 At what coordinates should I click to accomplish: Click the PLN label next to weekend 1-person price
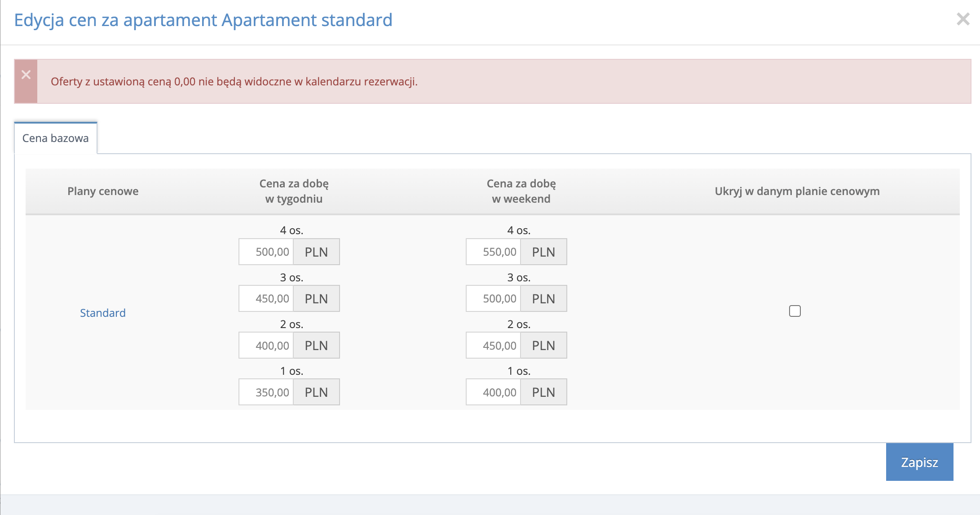[x=543, y=391]
